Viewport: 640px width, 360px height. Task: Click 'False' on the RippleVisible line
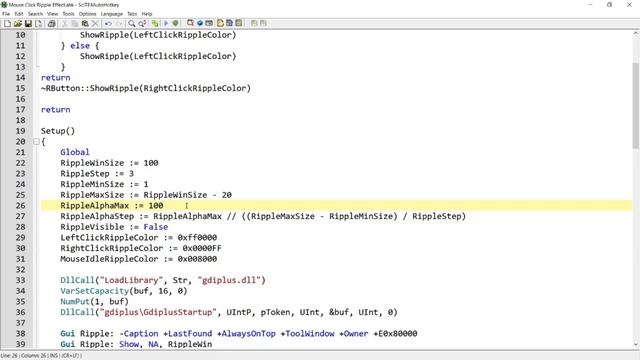coord(156,227)
